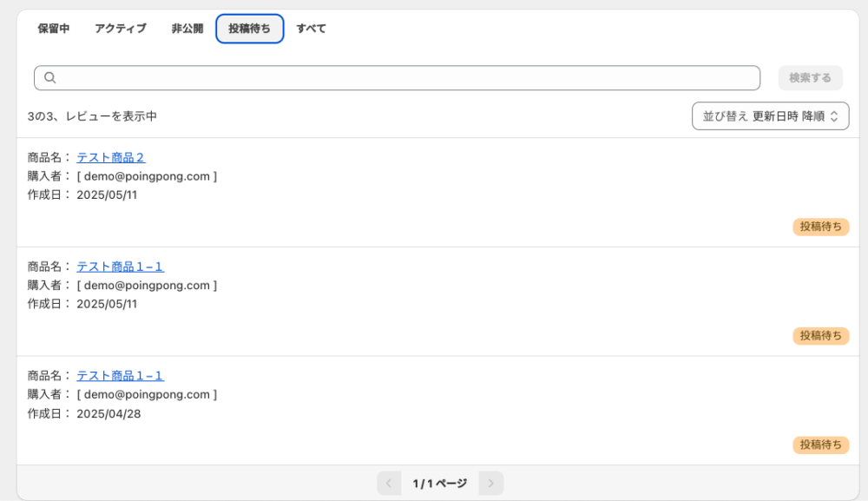The width and height of the screenshot is (868, 501).
Task: Click the magnifier icon in search bar
Action: point(49,77)
